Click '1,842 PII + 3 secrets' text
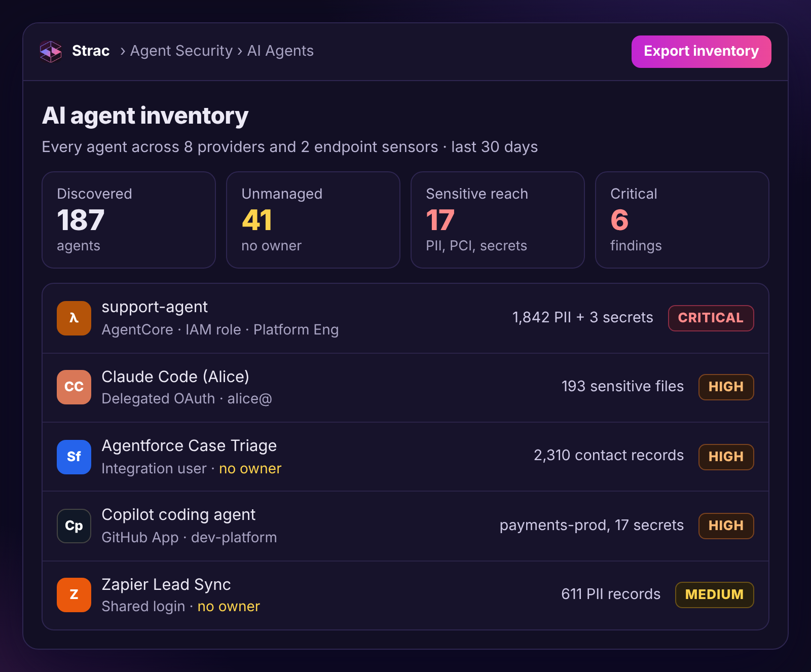811x672 pixels. 583,318
